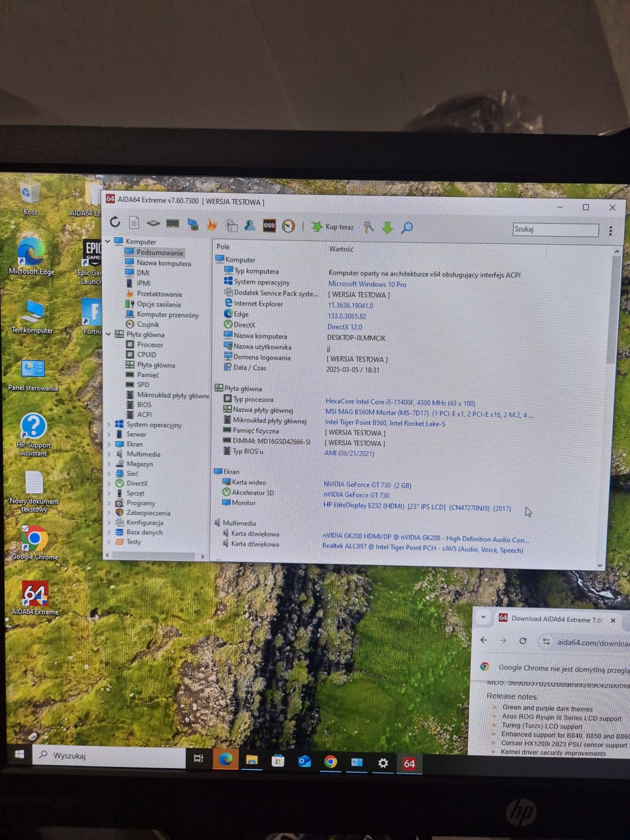
Task: Click the clipboard checklist toolbar icon
Action: click(231, 225)
